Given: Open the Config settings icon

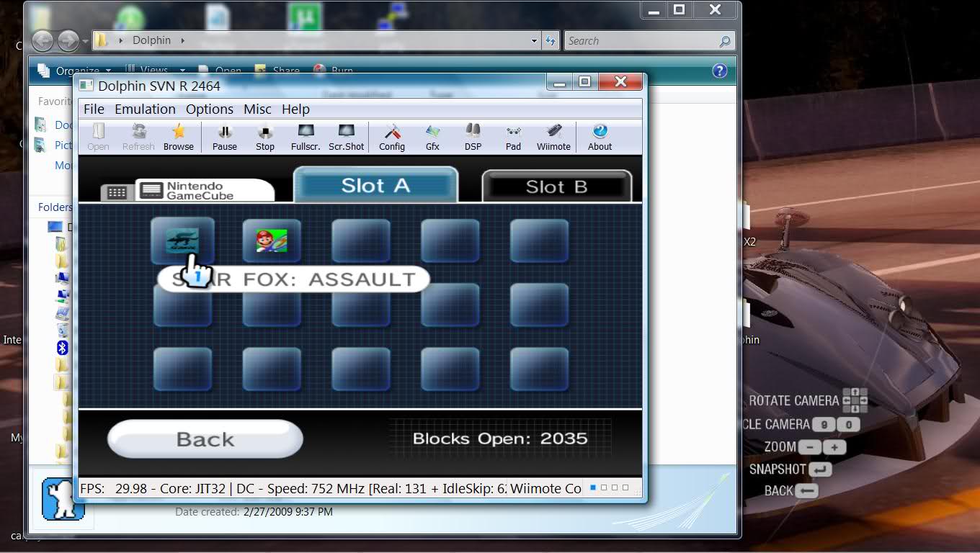Looking at the screenshot, I should tap(392, 137).
